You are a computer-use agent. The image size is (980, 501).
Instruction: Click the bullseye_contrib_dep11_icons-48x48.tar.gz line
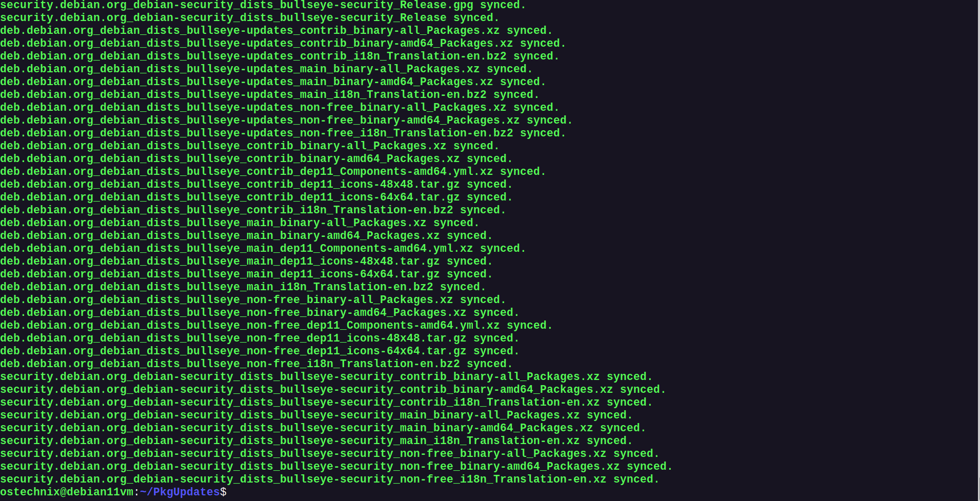[x=256, y=185]
